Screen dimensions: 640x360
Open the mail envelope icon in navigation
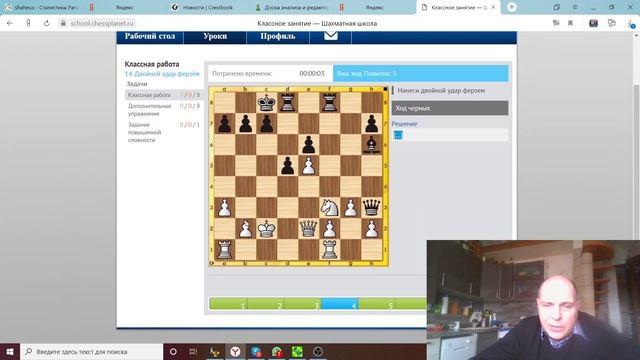331,36
